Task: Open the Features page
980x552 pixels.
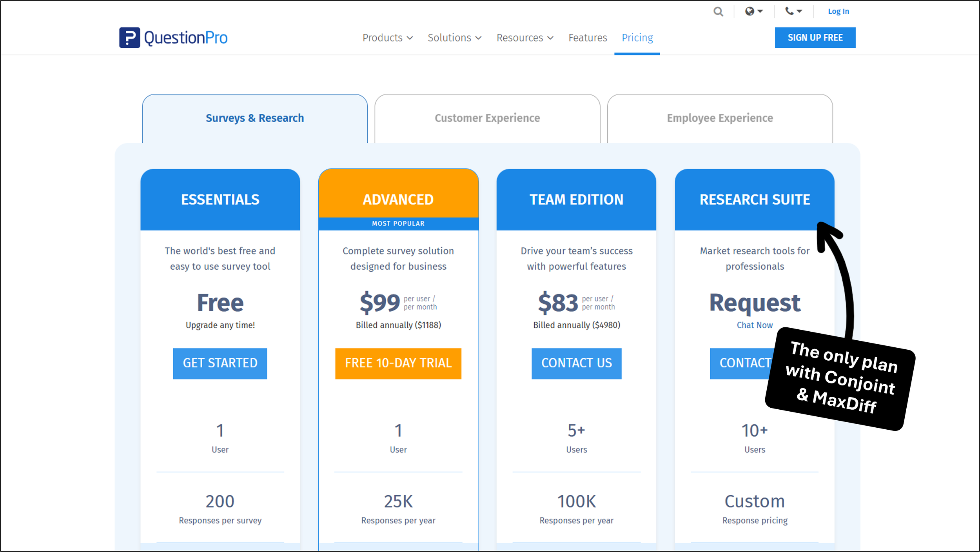Action: coord(588,38)
